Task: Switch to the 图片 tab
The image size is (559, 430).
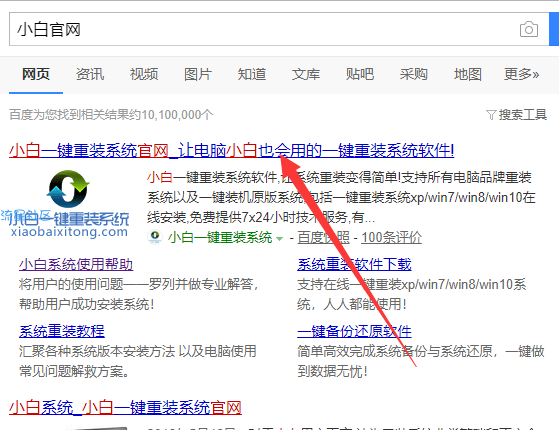Action: point(198,74)
